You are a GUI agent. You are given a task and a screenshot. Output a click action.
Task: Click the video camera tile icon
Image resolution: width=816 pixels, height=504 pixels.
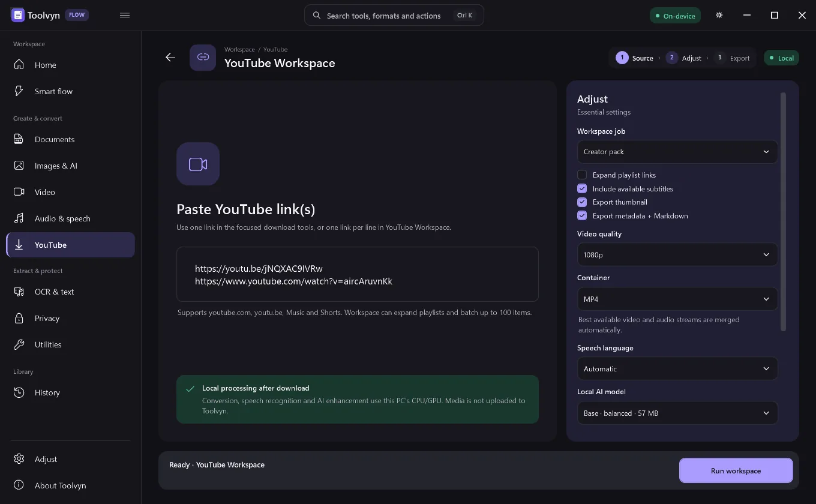198,164
